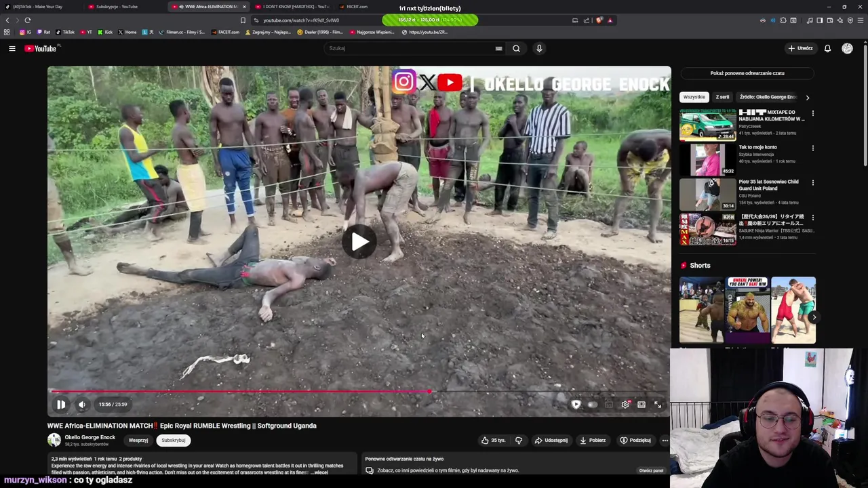
Task: Open the 'UNREAL POWER' Shorts thumbnail
Action: (x=747, y=310)
